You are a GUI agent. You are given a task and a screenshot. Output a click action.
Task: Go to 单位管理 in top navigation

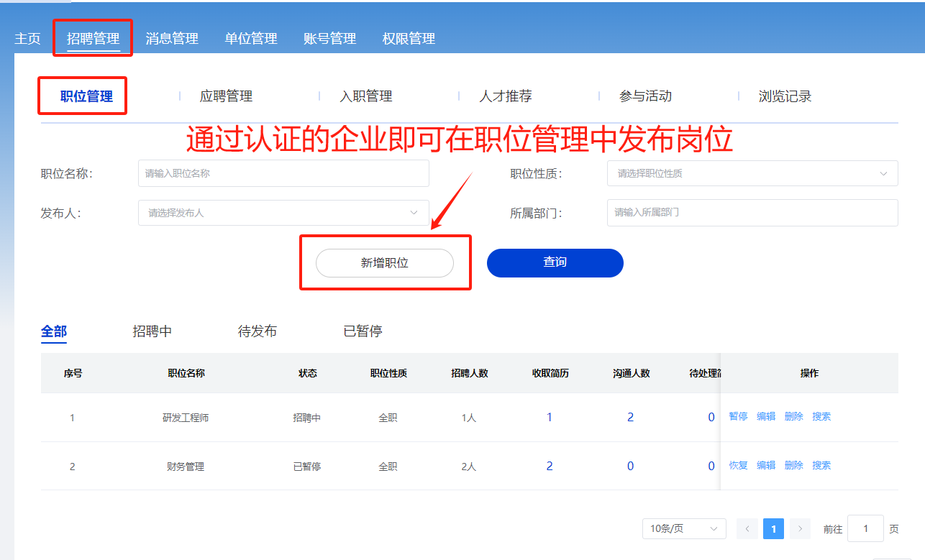pyautogui.click(x=251, y=38)
